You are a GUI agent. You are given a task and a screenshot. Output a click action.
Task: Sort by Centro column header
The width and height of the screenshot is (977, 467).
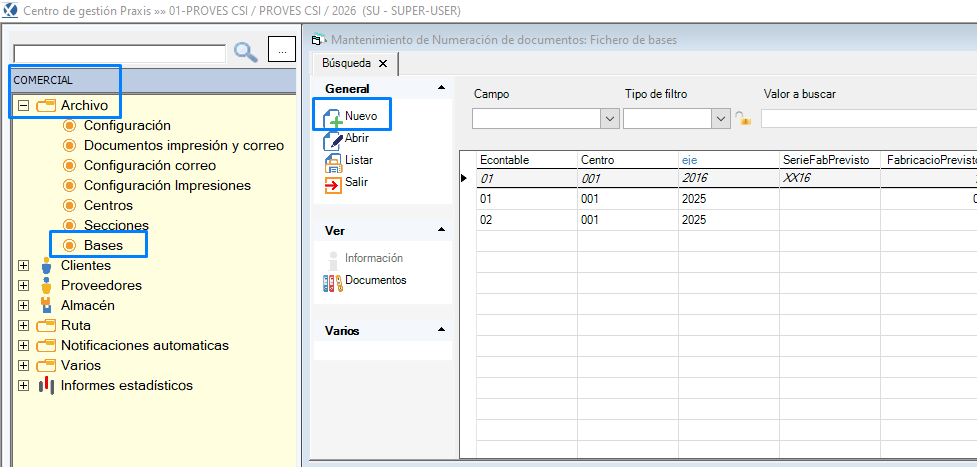click(x=628, y=160)
